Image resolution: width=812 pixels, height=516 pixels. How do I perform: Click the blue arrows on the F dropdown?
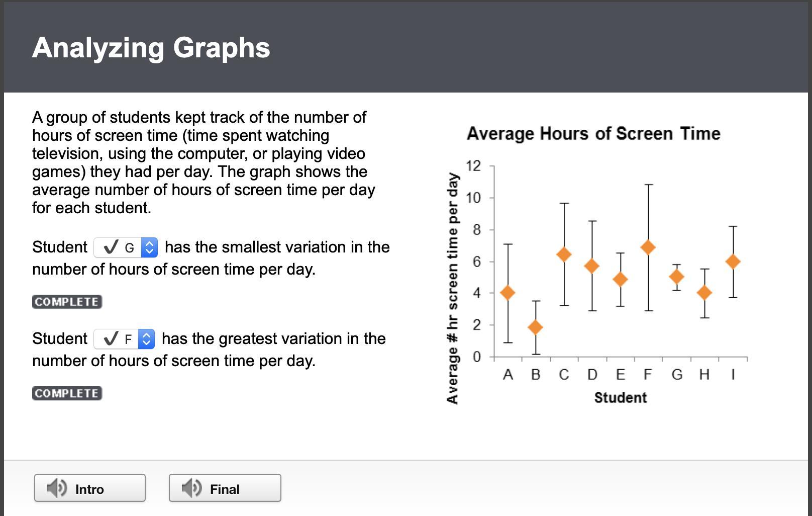click(146, 339)
